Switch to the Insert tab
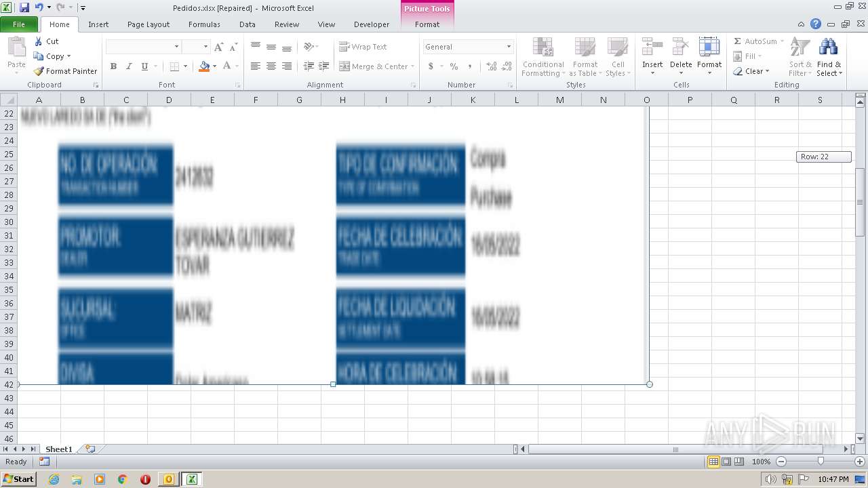Viewport: 868px width, 488px height. [x=98, y=24]
